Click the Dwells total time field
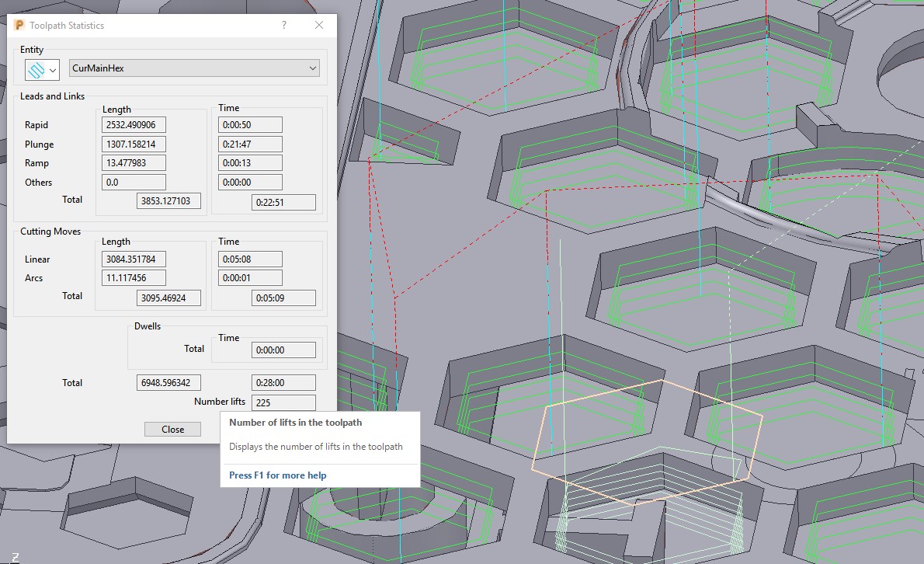 [283, 350]
